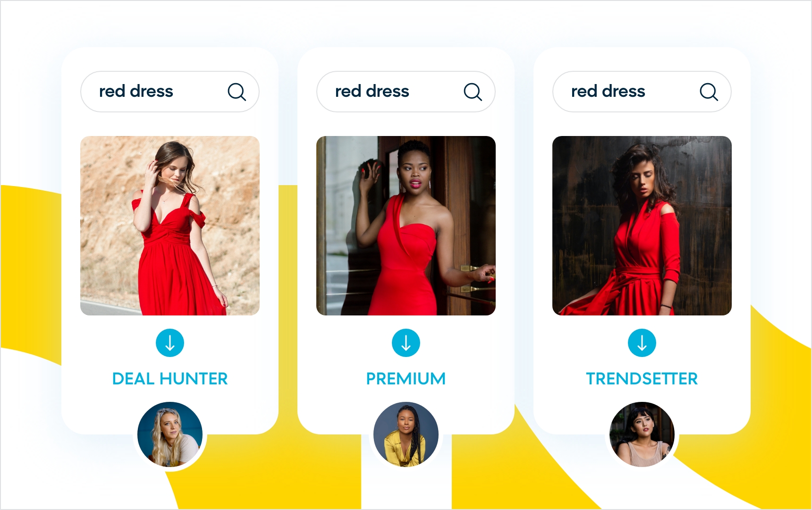
Task: Click the TRENDSETTER label
Action: [x=642, y=379]
